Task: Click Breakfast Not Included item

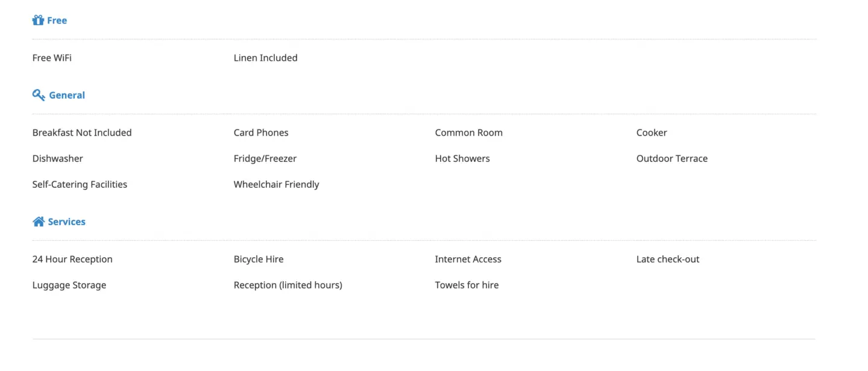Action: (x=82, y=132)
